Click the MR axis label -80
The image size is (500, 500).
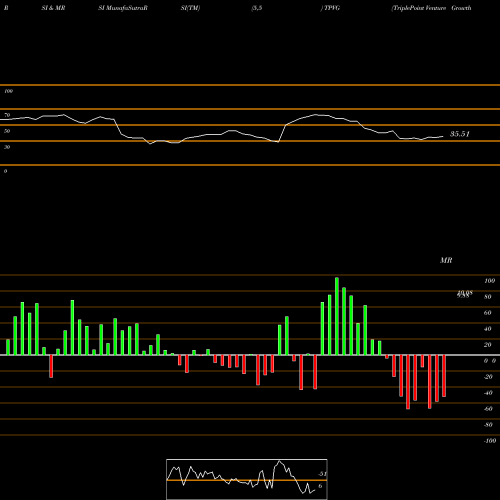click(x=488, y=425)
